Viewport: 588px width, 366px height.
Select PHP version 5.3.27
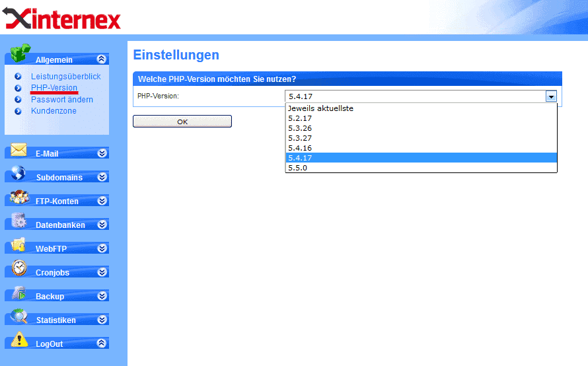(300, 138)
